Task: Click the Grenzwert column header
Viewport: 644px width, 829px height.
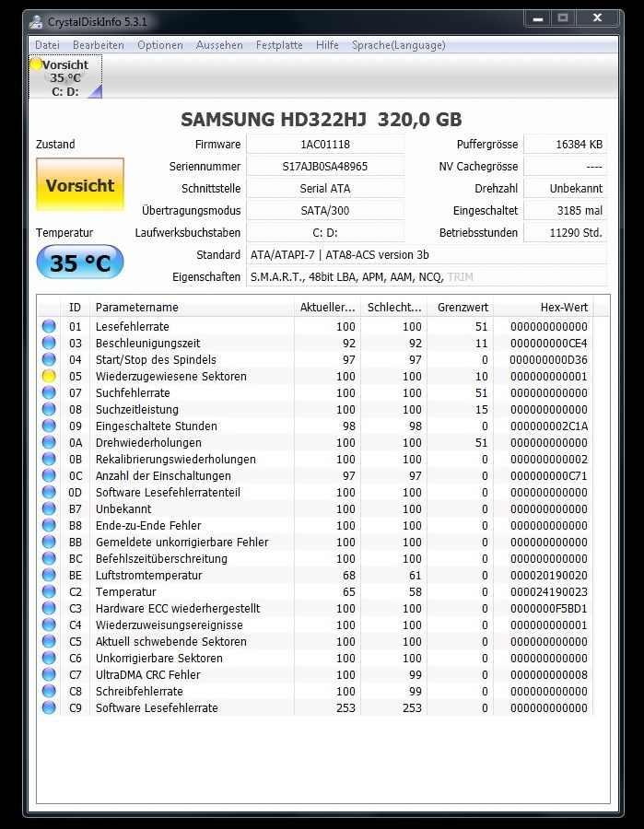Action: pyautogui.click(x=460, y=307)
